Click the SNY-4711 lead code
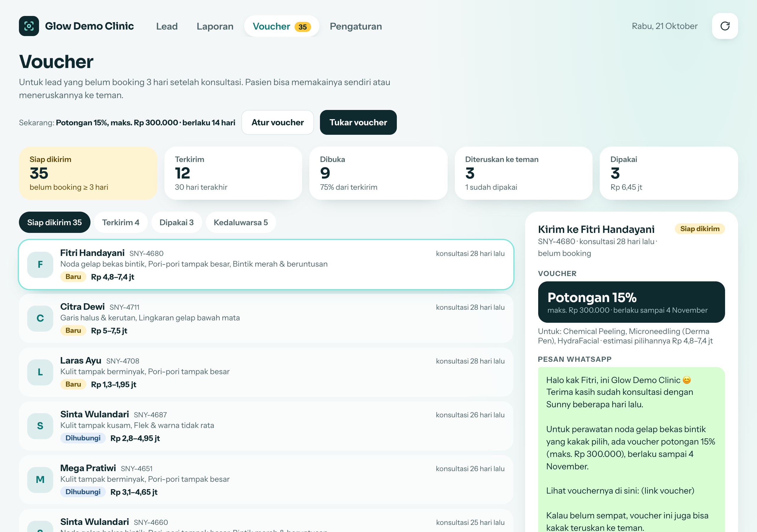Viewport: 757px width, 532px height. tap(124, 307)
